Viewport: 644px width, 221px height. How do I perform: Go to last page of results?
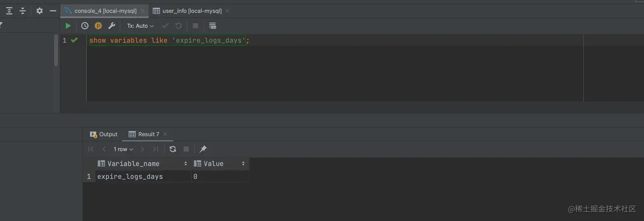155,149
